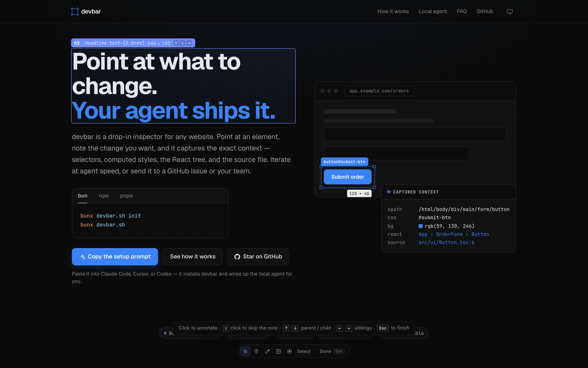Click the down arrow key in hint bar
The width and height of the screenshot is (588, 368).
click(295, 328)
